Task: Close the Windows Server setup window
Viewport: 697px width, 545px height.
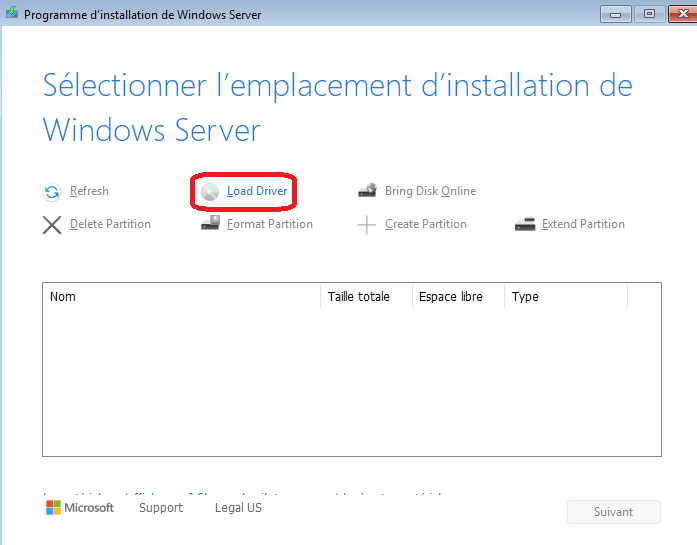Action: pos(683,14)
